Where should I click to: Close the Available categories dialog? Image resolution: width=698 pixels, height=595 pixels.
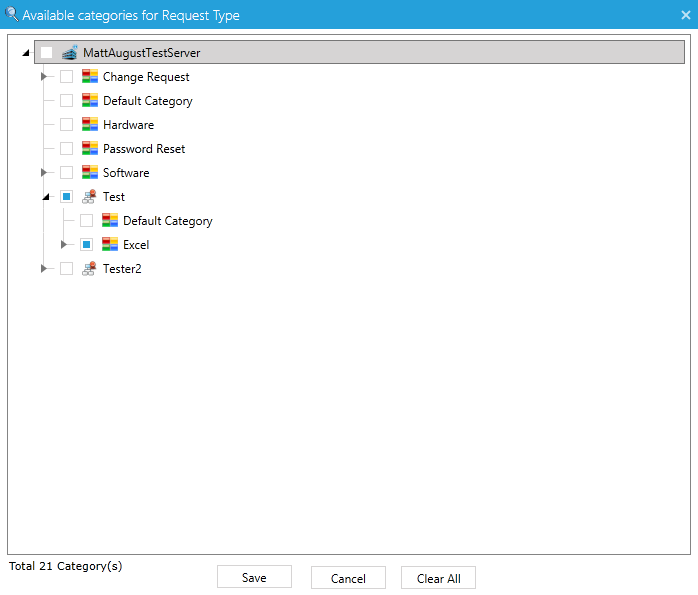pyautogui.click(x=686, y=15)
